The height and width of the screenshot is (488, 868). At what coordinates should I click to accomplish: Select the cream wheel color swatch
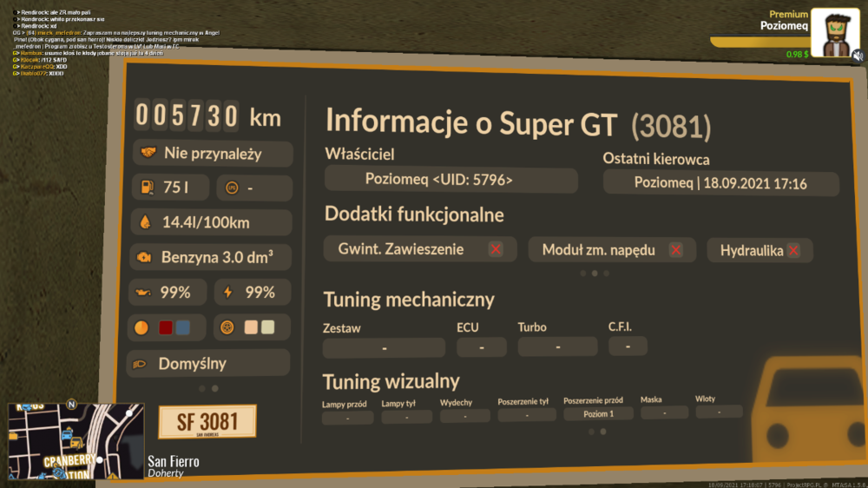click(267, 326)
